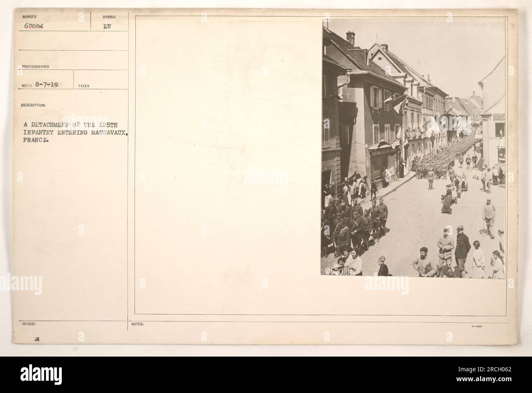Click the DESCRIPTION label
Image resolution: width=532 pixels, height=393 pixels.
[35, 104]
